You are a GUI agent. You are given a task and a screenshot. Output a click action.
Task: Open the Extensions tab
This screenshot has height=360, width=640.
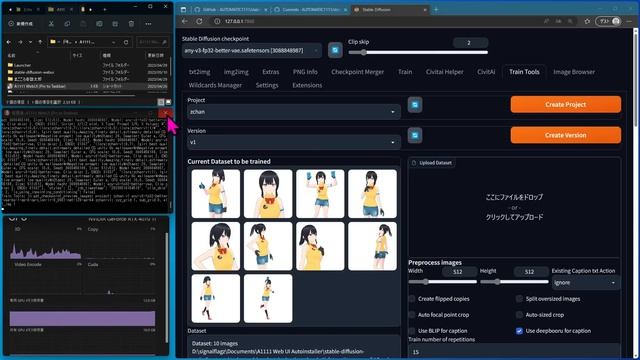coord(307,85)
